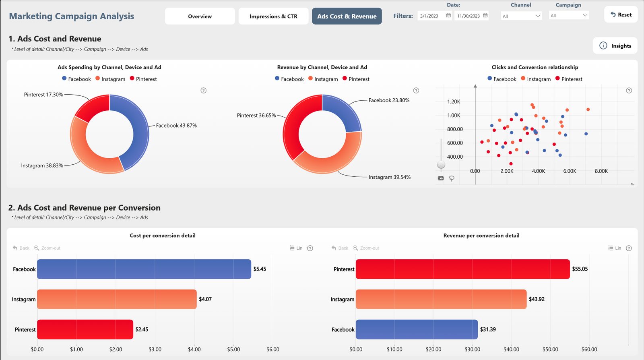
Task: Click the 'Revenue per conversion detail' title
Action: [481, 236]
